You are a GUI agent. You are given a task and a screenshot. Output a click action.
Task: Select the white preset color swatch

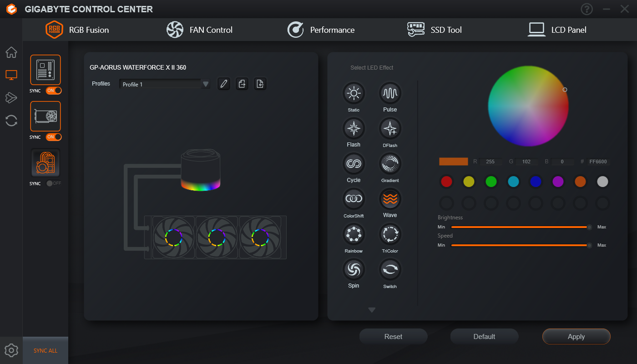click(x=602, y=182)
